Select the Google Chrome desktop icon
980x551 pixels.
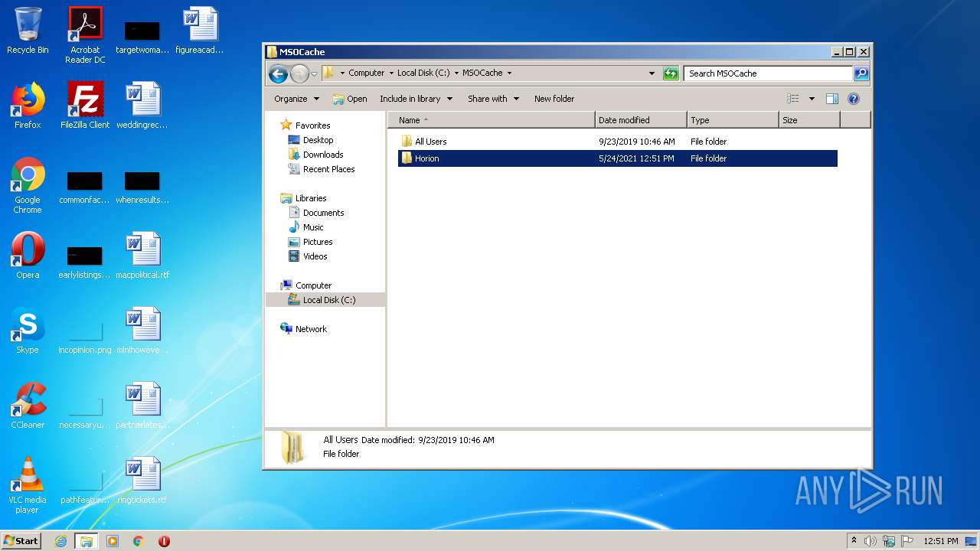tap(28, 185)
